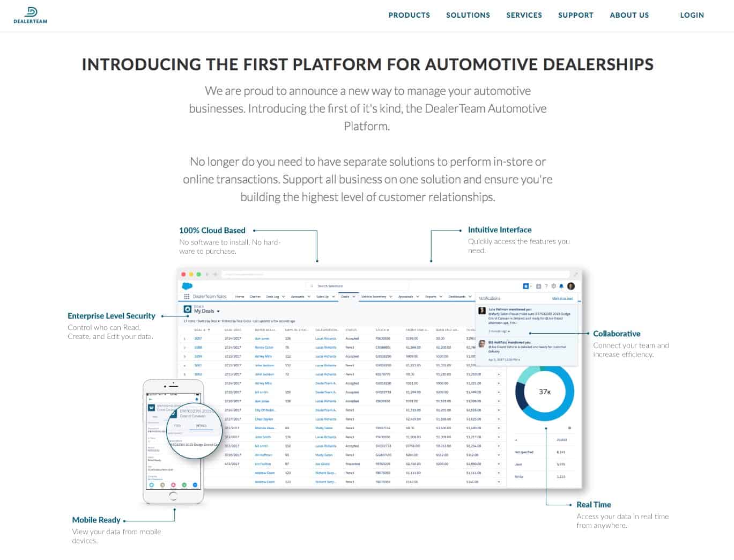Click the 100% Cloud Based heading
Viewport: 734px width, 560px height.
point(212,230)
